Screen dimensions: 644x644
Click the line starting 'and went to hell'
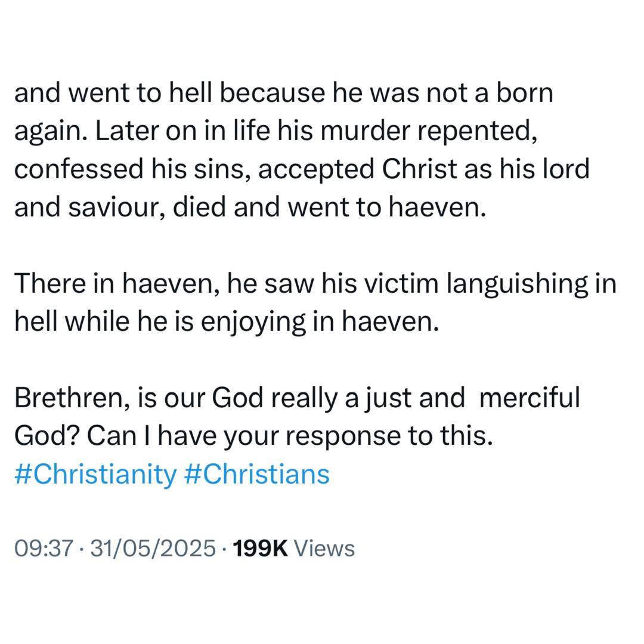point(284,93)
